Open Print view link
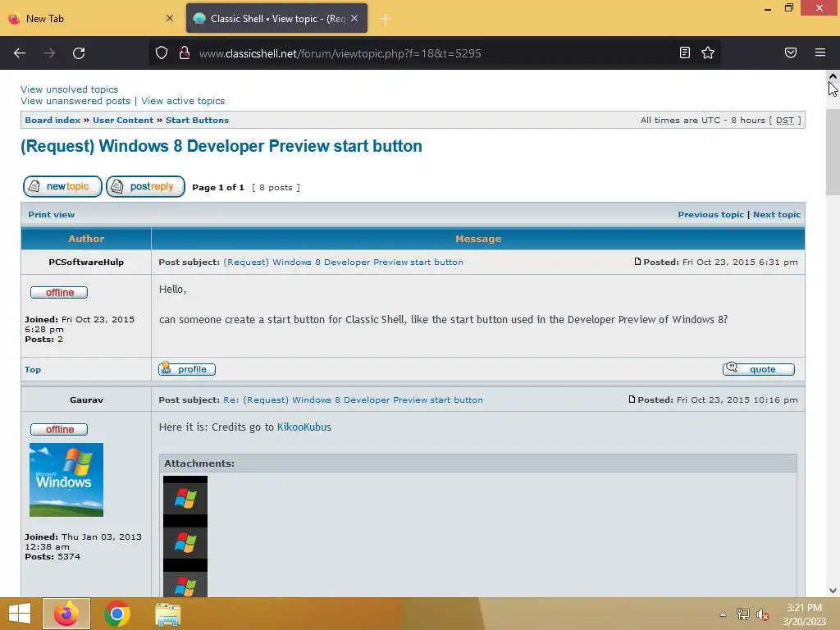This screenshot has height=630, width=840. (52, 214)
